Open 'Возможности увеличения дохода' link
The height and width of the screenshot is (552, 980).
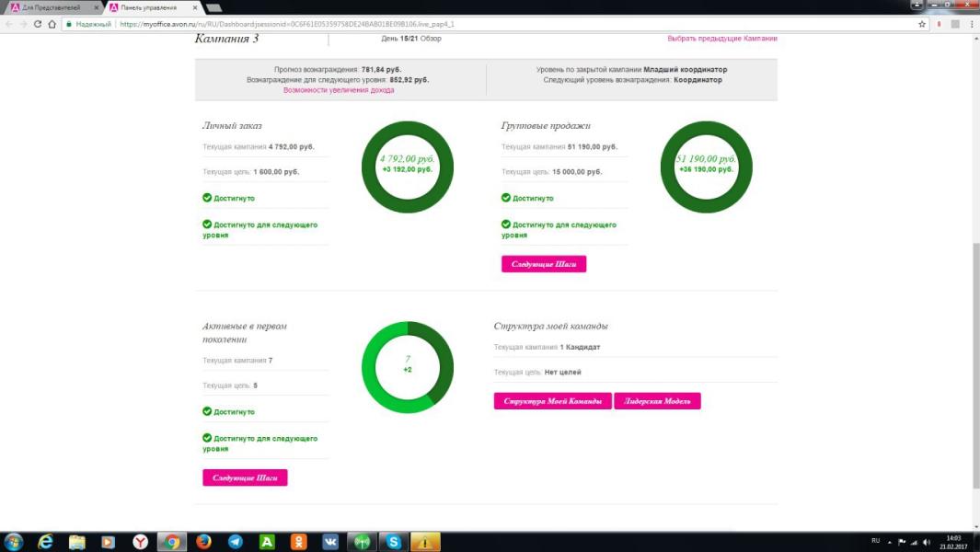338,90
